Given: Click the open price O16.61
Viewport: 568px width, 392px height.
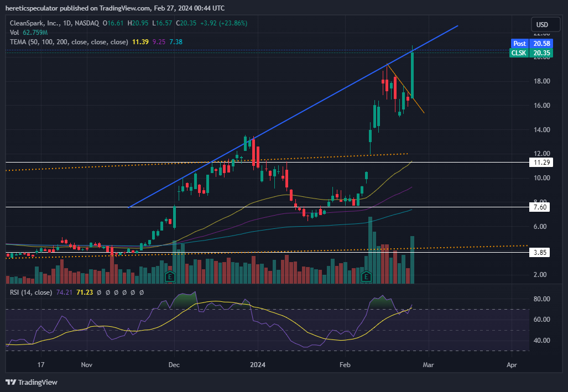Looking at the screenshot, I should pyautogui.click(x=113, y=23).
